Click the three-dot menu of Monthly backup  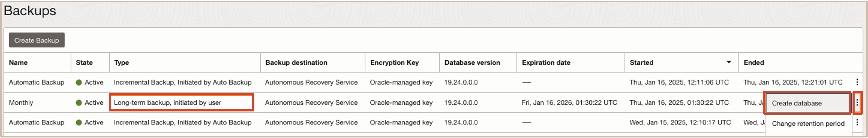[x=857, y=103]
